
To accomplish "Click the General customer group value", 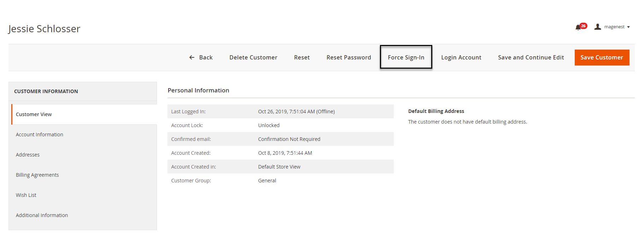I will point(267,181).
